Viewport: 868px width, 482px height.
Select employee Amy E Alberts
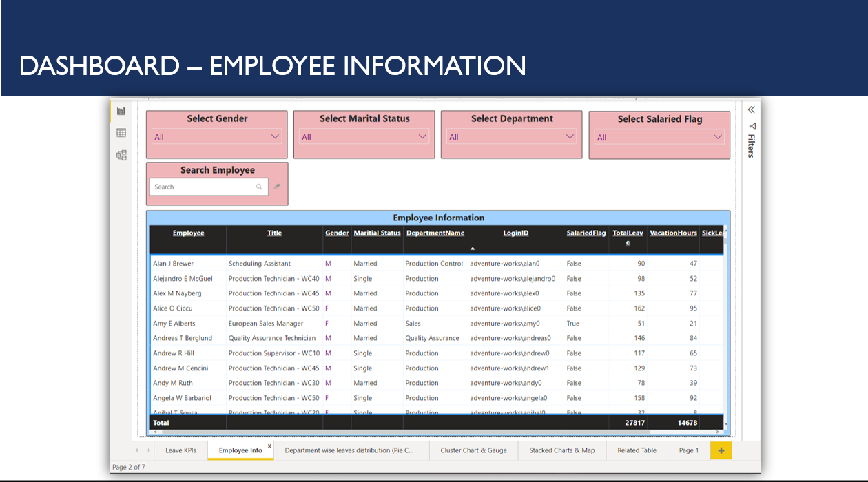pyautogui.click(x=174, y=324)
